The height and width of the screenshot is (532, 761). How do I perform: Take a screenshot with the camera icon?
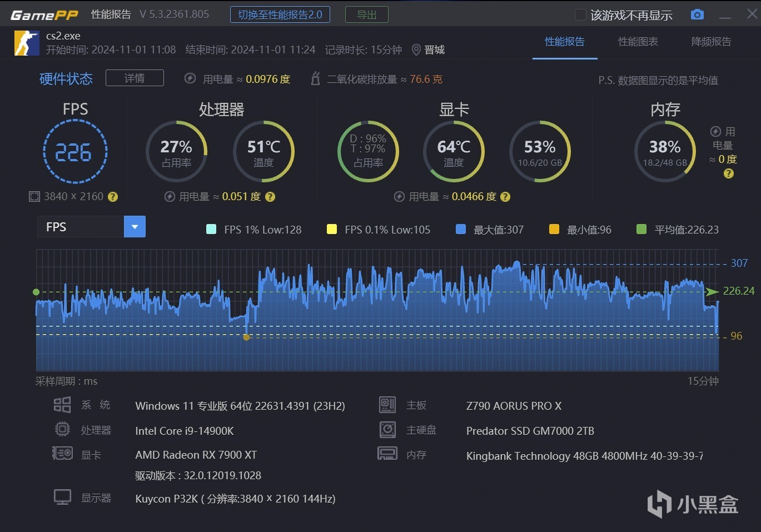(697, 14)
